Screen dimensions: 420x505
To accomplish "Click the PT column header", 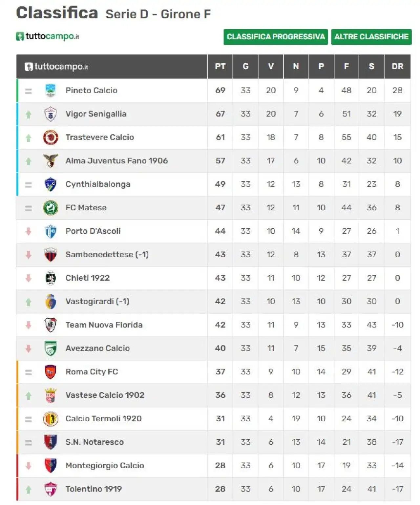I will 220,67.
